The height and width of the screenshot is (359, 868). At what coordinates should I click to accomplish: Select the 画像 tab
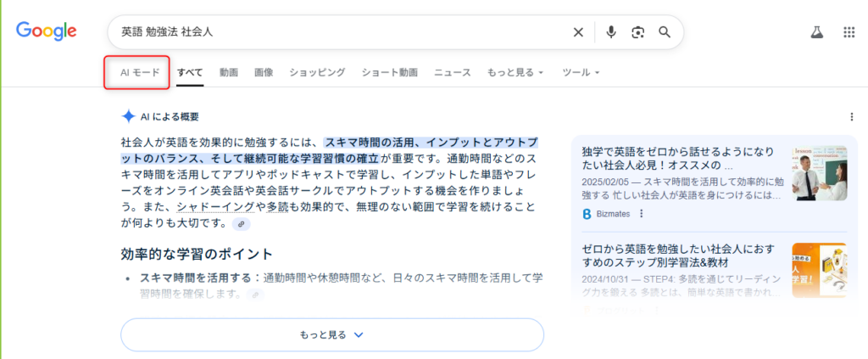click(x=264, y=73)
